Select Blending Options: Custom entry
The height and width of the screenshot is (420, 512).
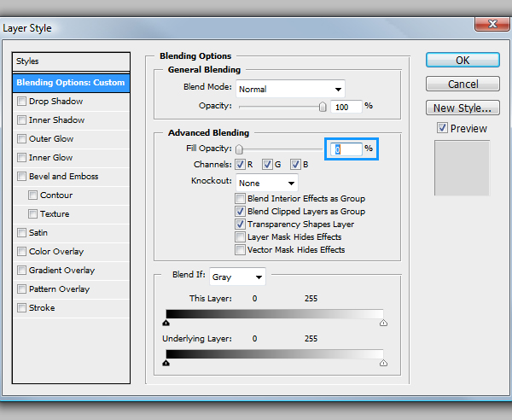coord(71,83)
